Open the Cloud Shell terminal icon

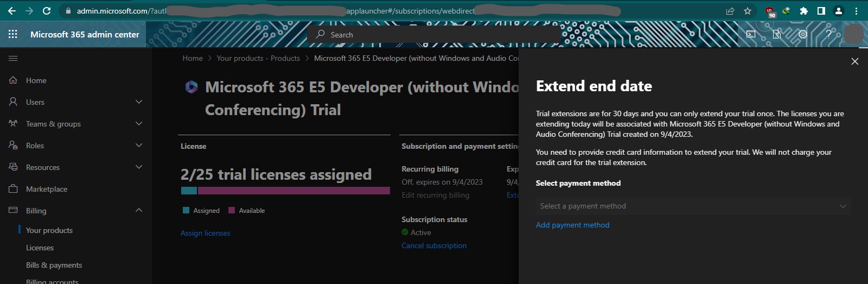point(751,34)
